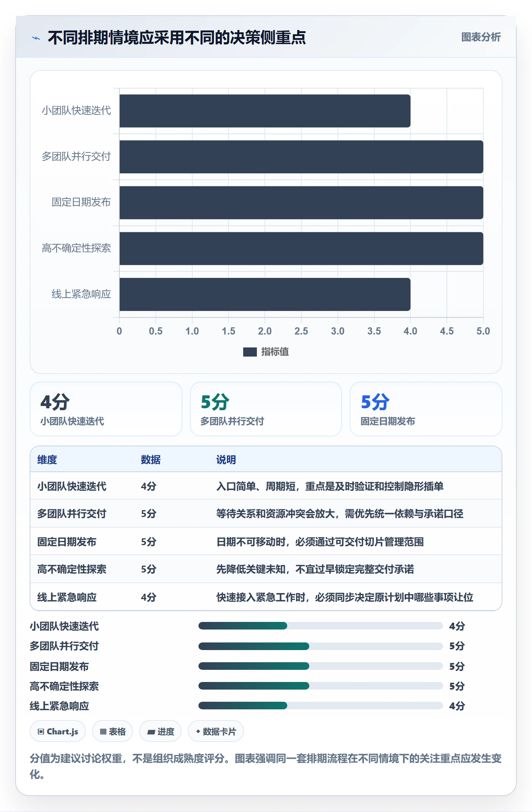Open the 5分 固定日期发布 data card
Screen dimensions: 532x812
(426, 409)
